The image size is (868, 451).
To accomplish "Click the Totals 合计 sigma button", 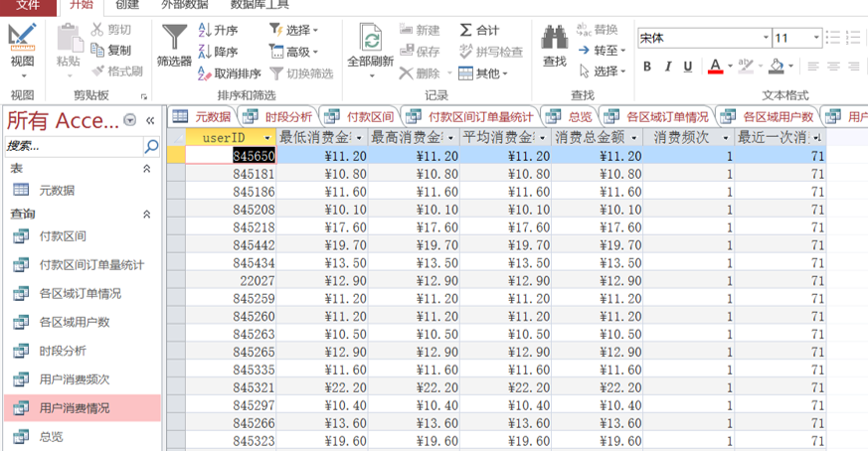I will (x=479, y=30).
